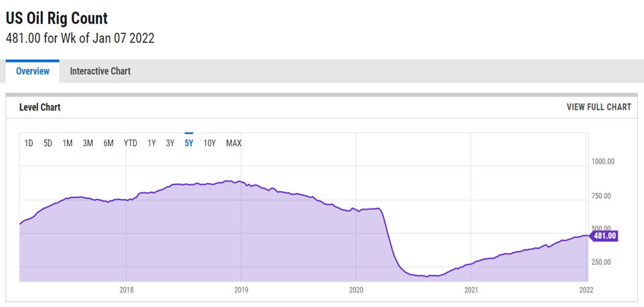Screen dimensions: 644x307
Task: Click the 481.00 current value label
Action: point(603,236)
